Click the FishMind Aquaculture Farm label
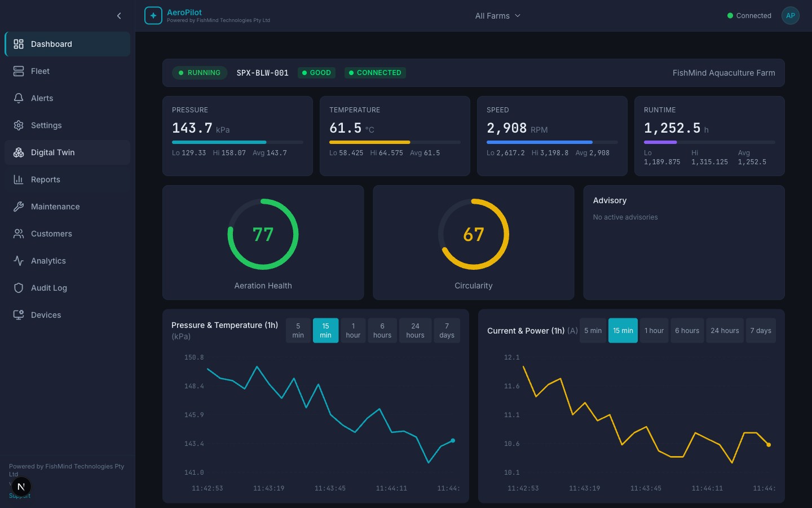This screenshot has height=508, width=812. (x=723, y=73)
